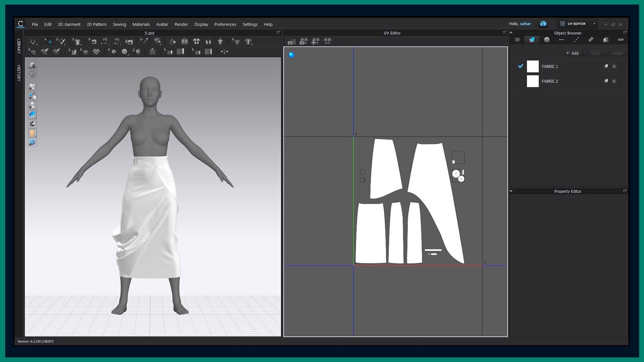
Task: Toggle the dark fabric surface icon in the sidebar
Action: click(x=32, y=124)
